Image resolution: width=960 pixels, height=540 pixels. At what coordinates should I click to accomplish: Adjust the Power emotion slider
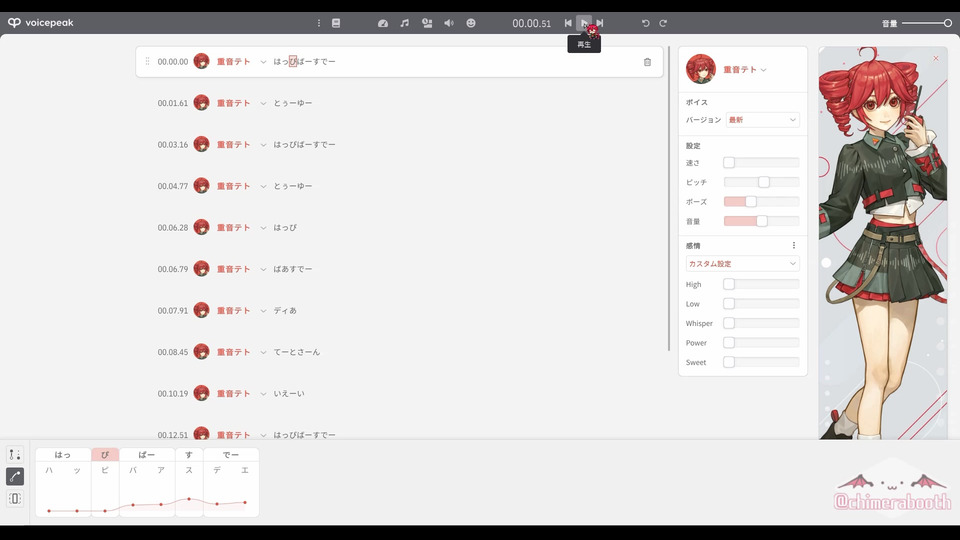coord(762,343)
